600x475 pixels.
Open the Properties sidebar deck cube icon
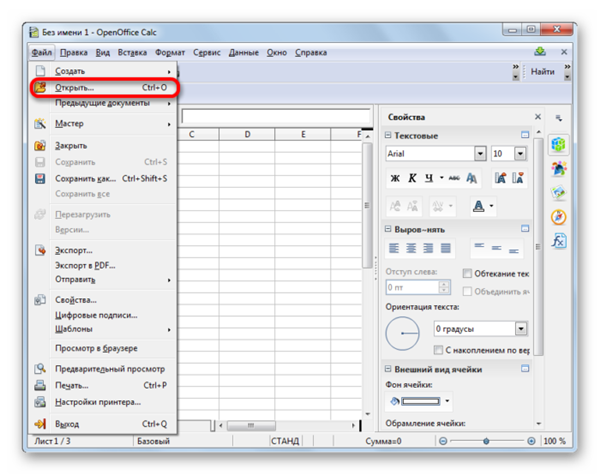[558, 145]
